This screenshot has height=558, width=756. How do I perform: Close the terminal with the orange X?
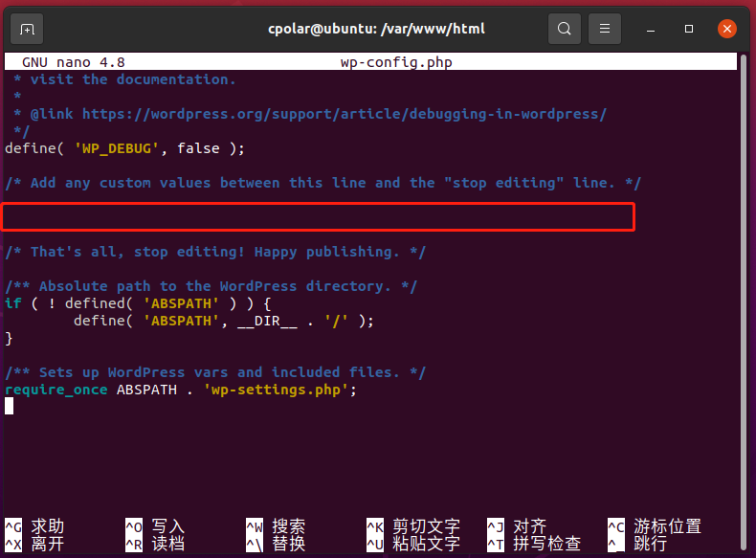[x=727, y=29]
